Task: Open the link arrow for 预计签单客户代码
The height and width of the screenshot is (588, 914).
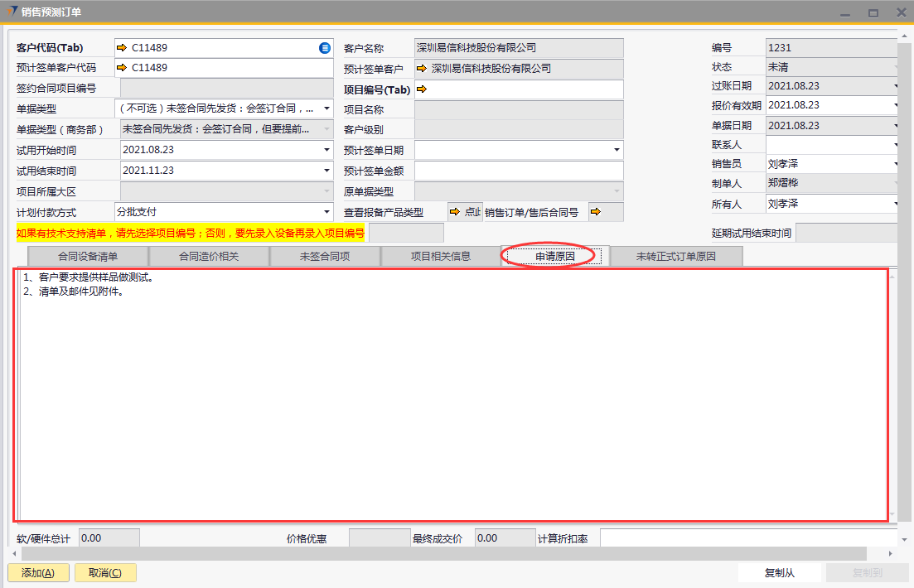Action: pos(122,68)
